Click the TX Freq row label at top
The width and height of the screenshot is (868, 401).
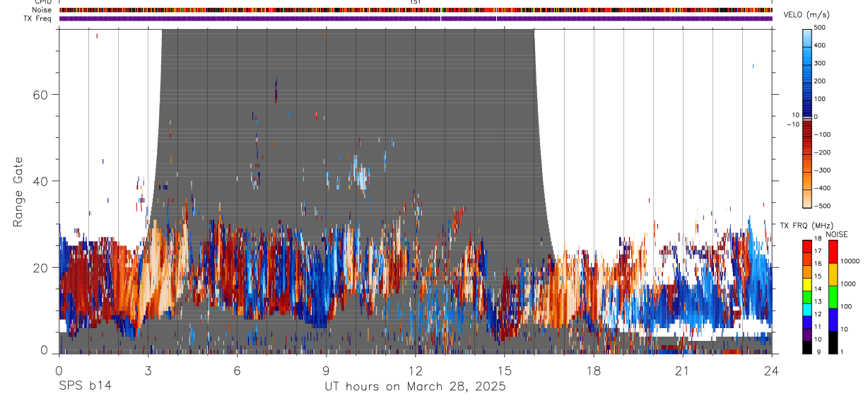pyautogui.click(x=38, y=18)
